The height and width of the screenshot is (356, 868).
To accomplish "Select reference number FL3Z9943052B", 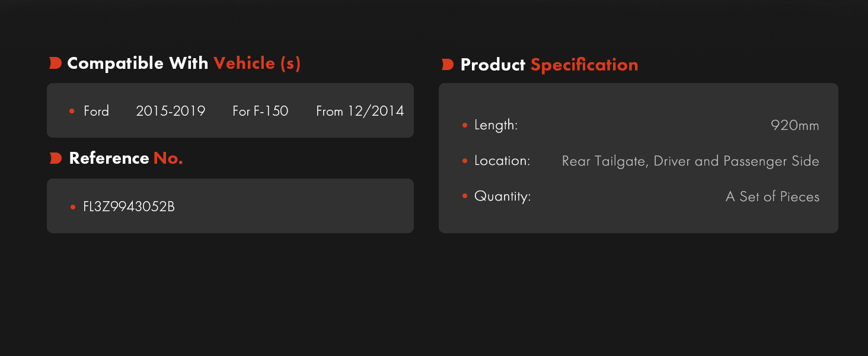I will (x=129, y=207).
